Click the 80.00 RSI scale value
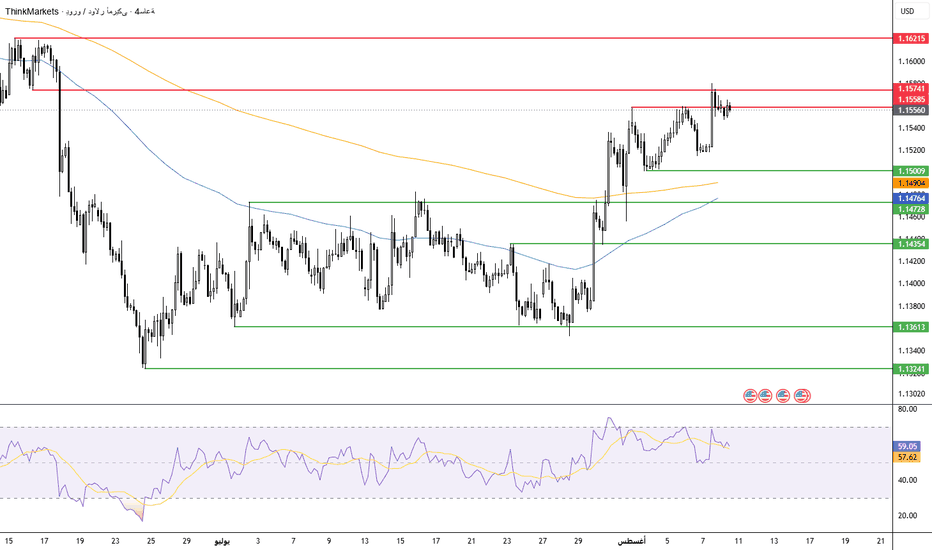Screen dimensions: 932x550 (x=908, y=409)
